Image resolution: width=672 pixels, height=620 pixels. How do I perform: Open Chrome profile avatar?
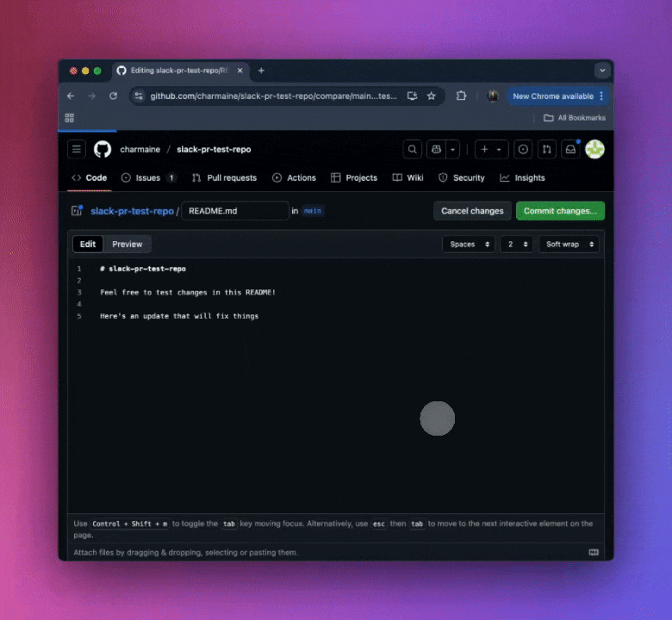click(493, 96)
